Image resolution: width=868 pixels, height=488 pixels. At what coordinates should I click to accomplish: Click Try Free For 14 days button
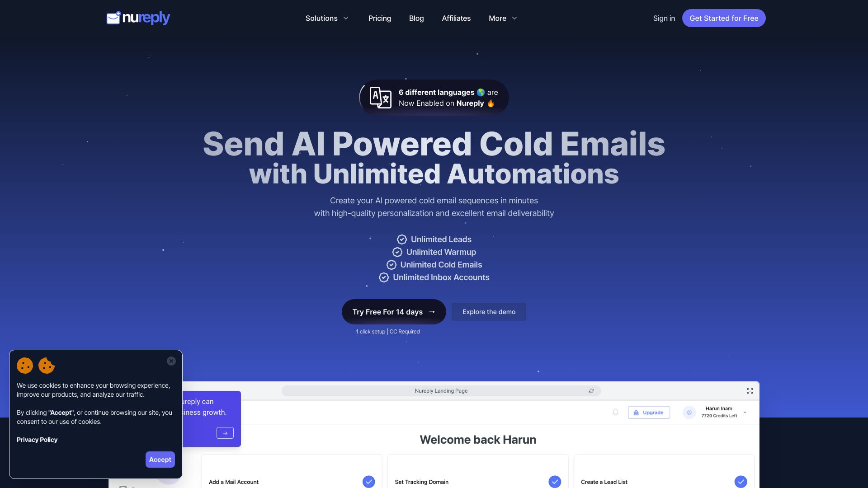click(393, 312)
